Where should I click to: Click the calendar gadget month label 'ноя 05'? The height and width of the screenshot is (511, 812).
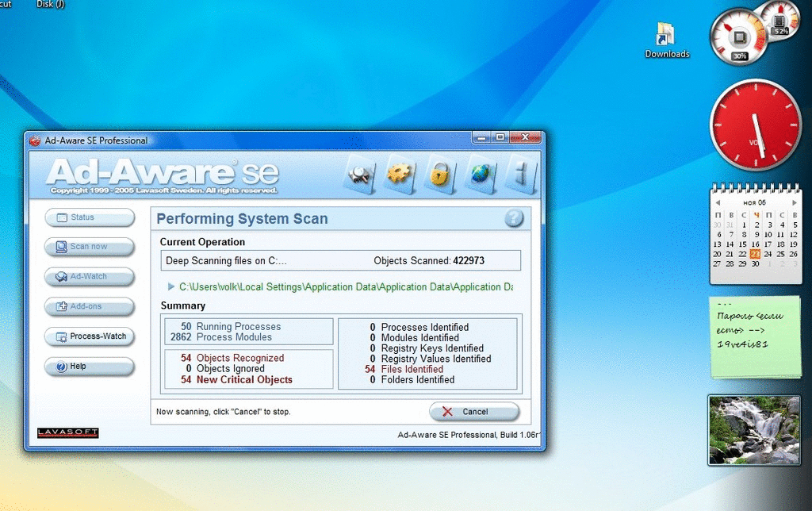(755, 202)
